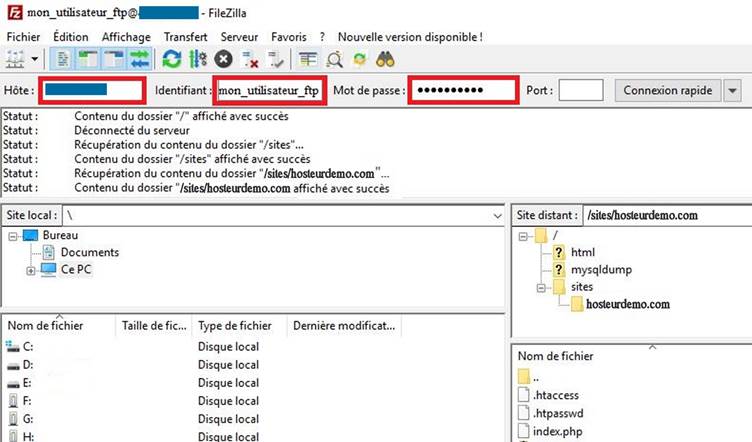Screen dimensions: 752x442
Task: Collapse the Bureau tree node
Action: pos(13,236)
